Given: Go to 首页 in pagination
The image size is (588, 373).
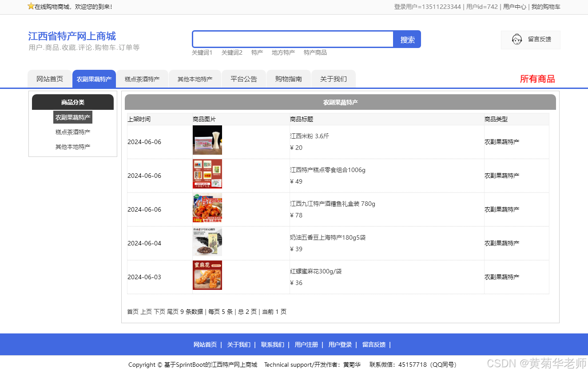Looking at the screenshot, I should [133, 312].
